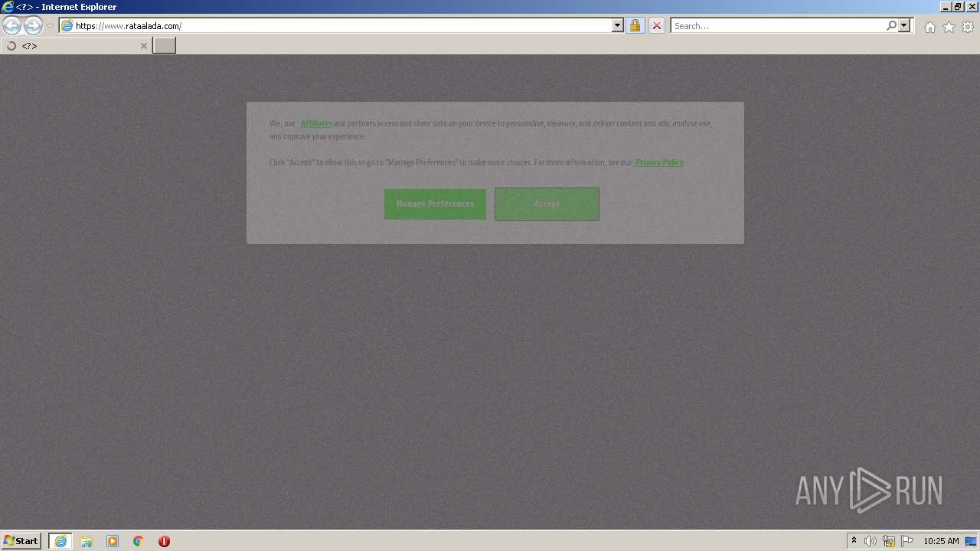Viewport: 980px width, 551px height.
Task: Open the Home page icon
Action: pos(929,27)
